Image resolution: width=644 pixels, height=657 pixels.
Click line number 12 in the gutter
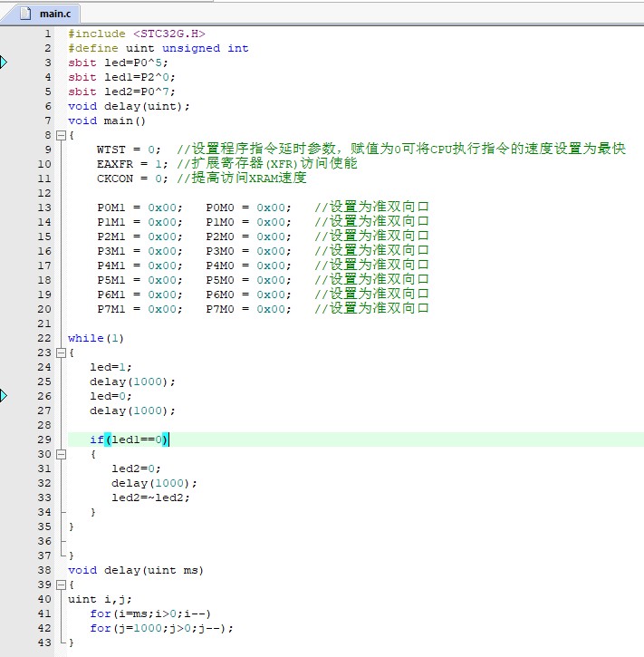44,193
